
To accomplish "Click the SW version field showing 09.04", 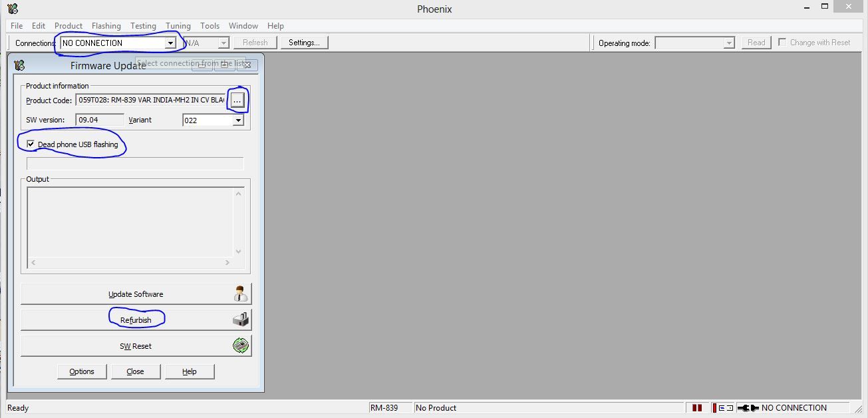I will (100, 120).
